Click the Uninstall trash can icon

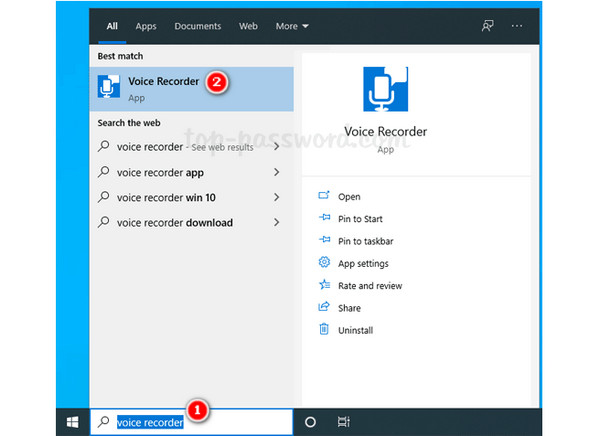tap(324, 329)
